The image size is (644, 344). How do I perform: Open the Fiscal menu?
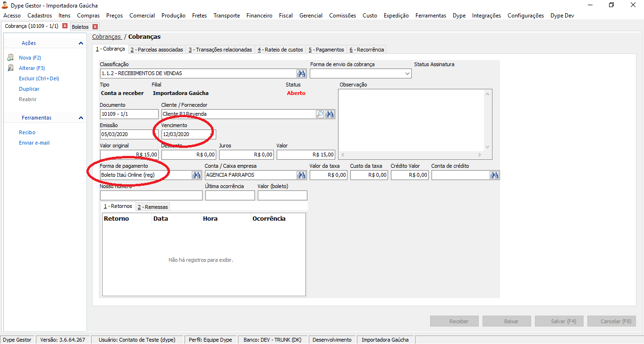point(286,16)
